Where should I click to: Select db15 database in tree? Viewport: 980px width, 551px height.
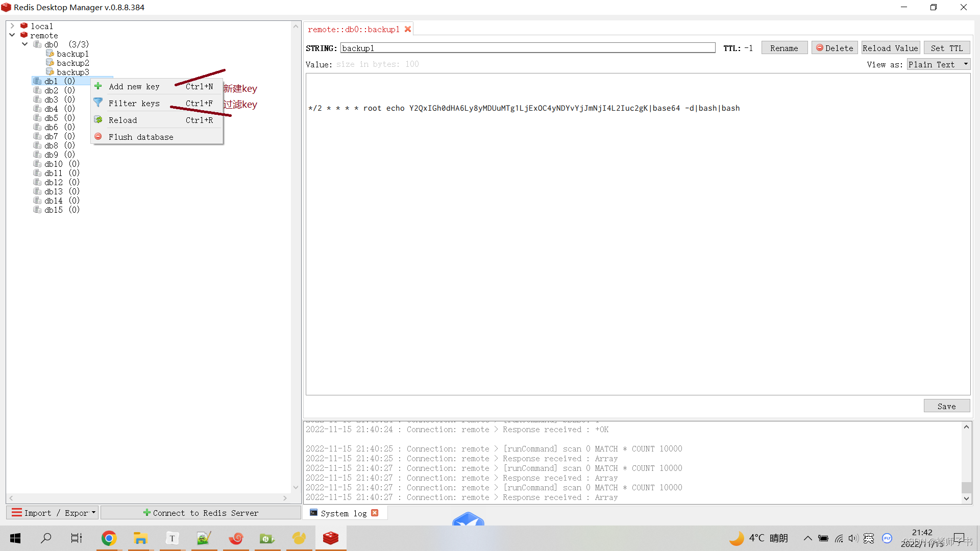(x=62, y=210)
